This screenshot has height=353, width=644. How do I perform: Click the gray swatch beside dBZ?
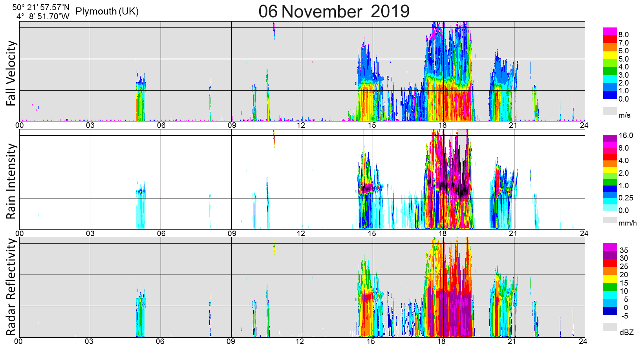pyautogui.click(x=610, y=327)
